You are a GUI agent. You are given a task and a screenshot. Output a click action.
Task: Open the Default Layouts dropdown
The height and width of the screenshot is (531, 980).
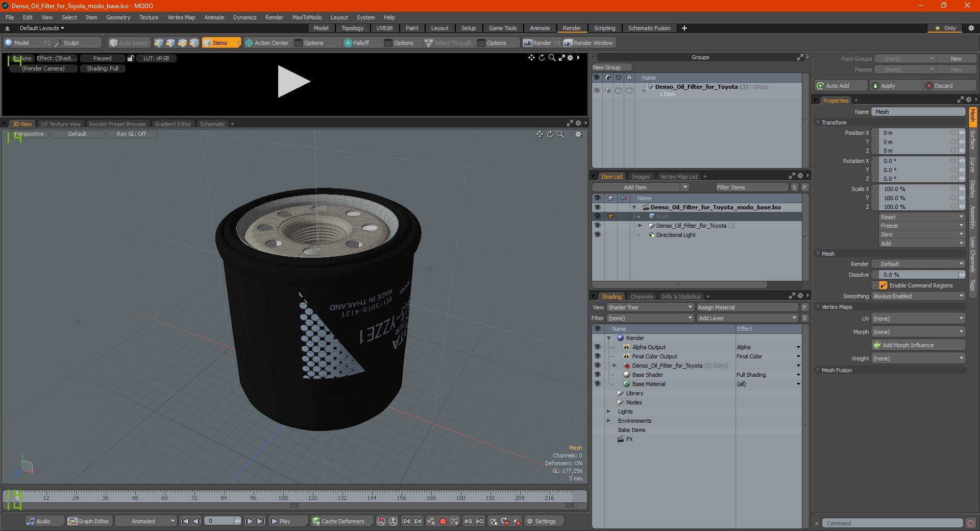(x=42, y=28)
